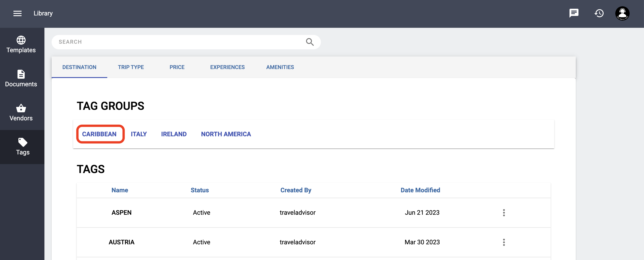Select the Ireland tag group

174,134
